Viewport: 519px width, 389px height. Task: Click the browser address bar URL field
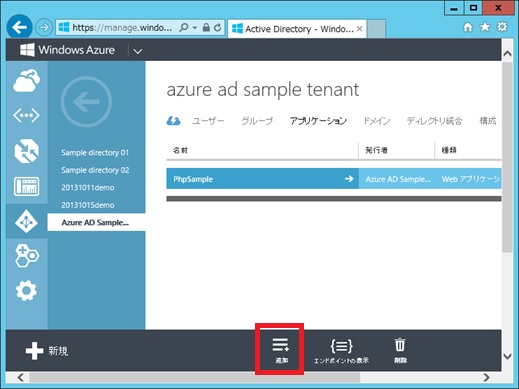pos(122,27)
